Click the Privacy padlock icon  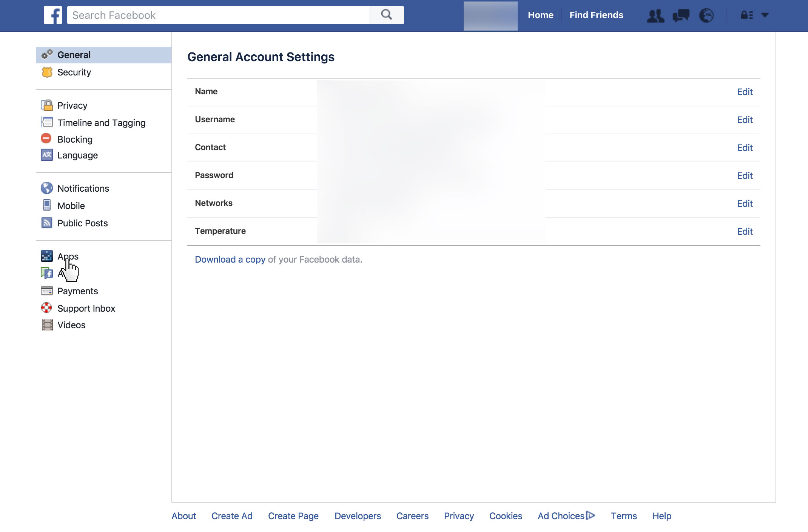pos(47,105)
